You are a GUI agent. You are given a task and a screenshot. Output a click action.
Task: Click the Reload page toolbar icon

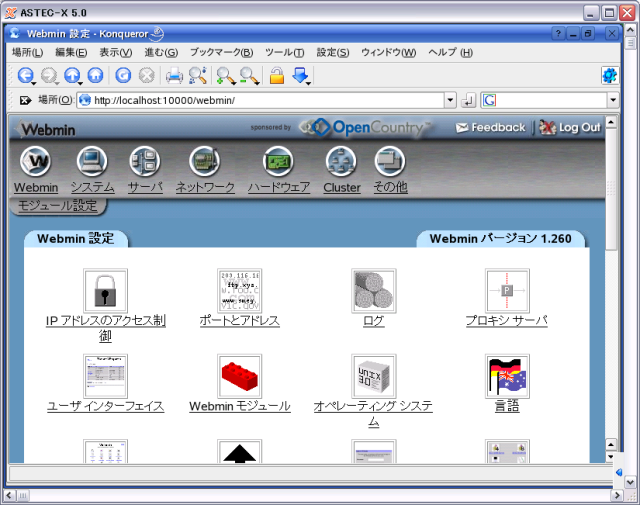pos(122,75)
